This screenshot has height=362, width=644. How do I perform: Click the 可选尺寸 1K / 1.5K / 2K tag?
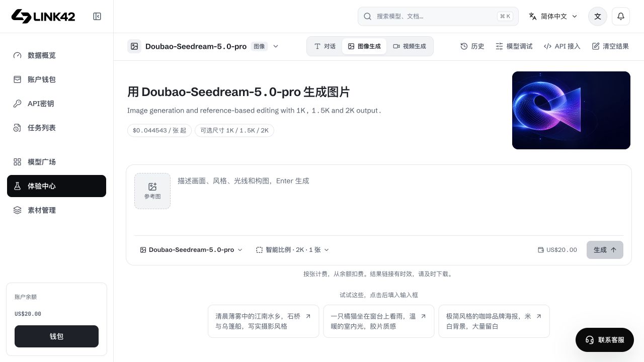tap(234, 130)
